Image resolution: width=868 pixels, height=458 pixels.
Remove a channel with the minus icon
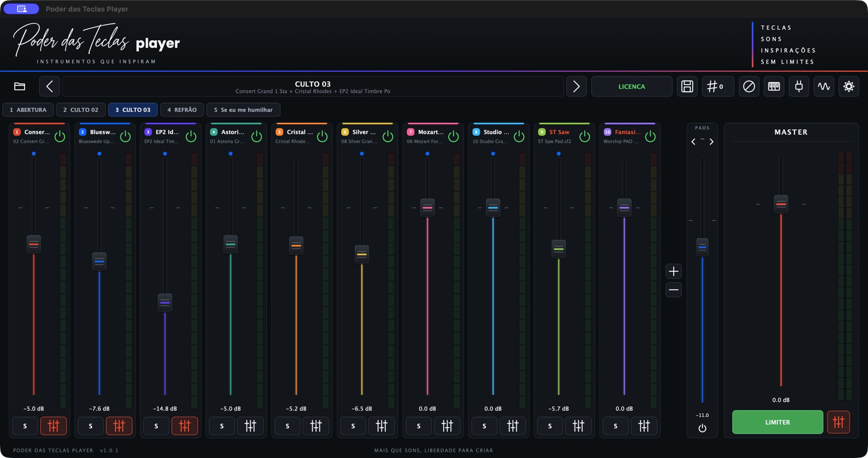pos(673,290)
